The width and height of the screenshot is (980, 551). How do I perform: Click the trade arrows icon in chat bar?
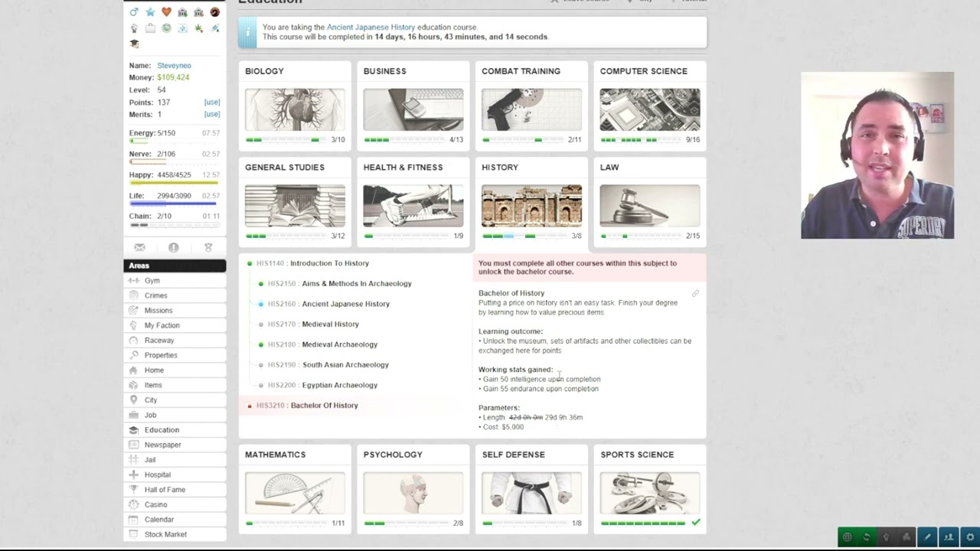tap(867, 537)
